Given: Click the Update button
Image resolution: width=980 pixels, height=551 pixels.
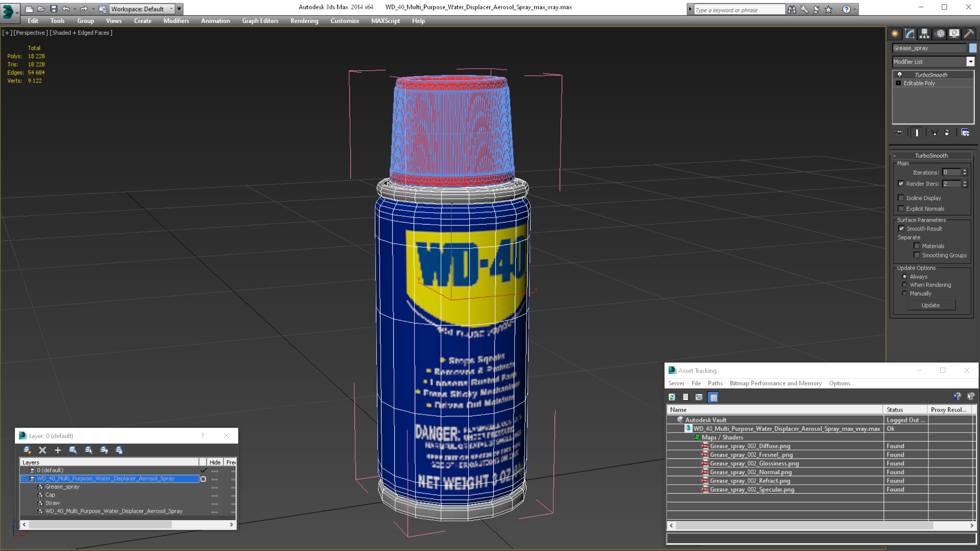Looking at the screenshot, I should pyautogui.click(x=931, y=305).
